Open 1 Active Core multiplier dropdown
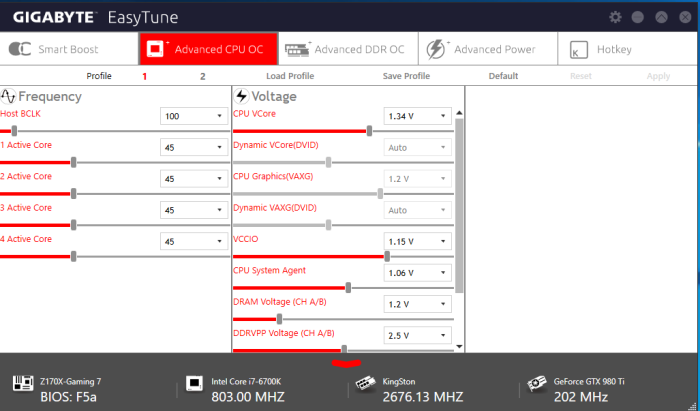Viewport: 700px width, 411px height. point(194,147)
